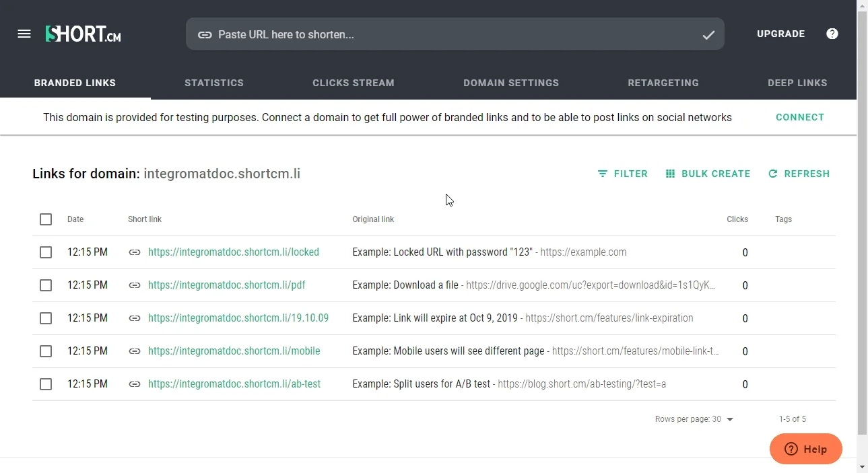Viewport: 868px width, 473px height.
Task: Go to the Domain Settings tab
Action: point(511,83)
